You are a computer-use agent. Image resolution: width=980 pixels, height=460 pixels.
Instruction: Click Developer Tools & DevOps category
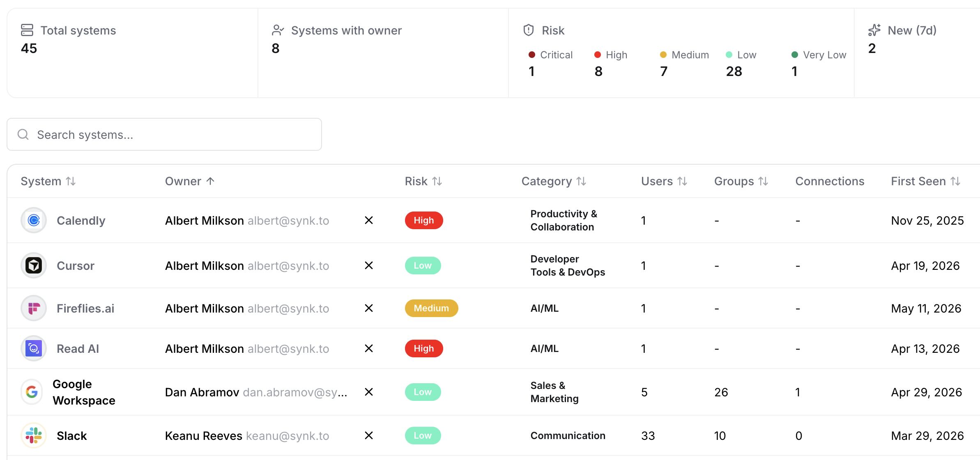click(568, 265)
